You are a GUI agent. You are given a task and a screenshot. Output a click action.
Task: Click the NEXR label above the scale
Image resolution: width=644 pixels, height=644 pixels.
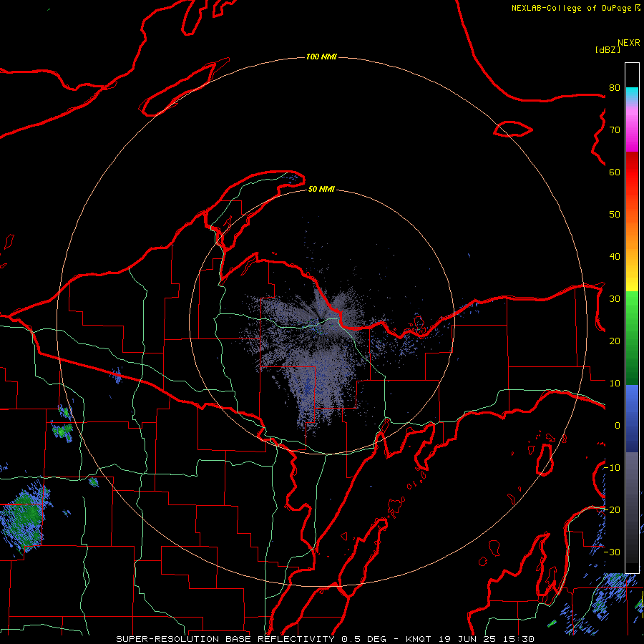click(629, 43)
